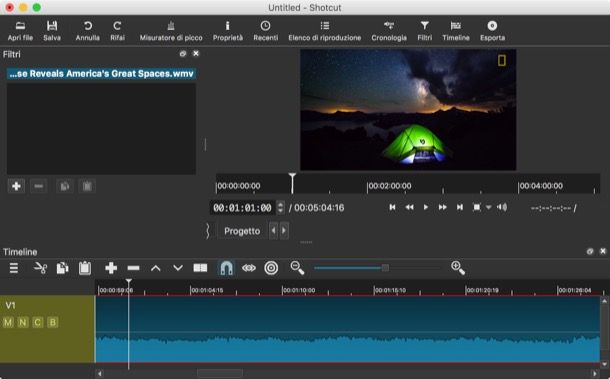Click the current timecode field 00:01:01:00

point(242,208)
